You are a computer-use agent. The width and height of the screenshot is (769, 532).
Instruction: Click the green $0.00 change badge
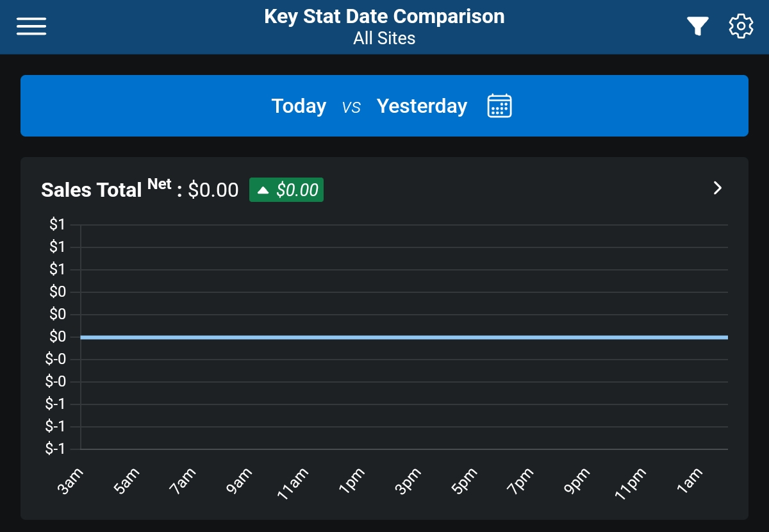click(x=286, y=189)
